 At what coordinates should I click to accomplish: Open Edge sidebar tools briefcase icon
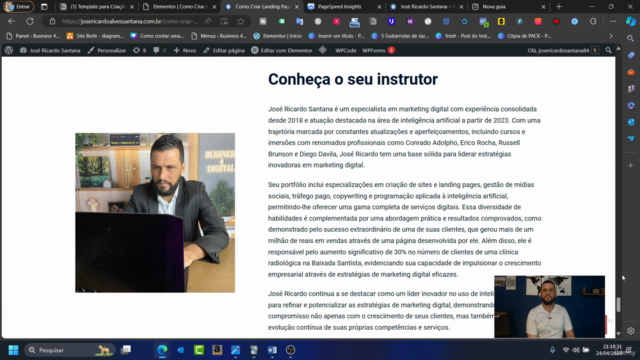[x=631, y=72]
